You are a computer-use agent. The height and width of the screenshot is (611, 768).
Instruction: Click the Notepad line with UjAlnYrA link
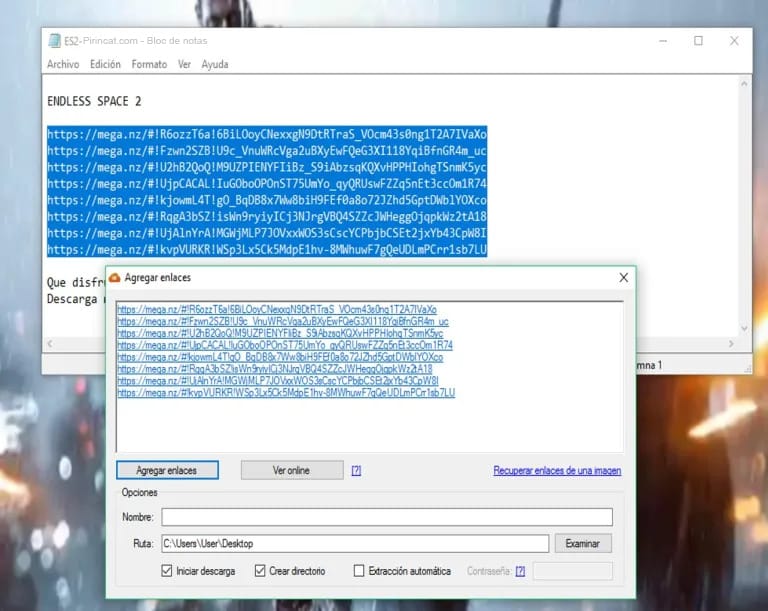pos(267,233)
